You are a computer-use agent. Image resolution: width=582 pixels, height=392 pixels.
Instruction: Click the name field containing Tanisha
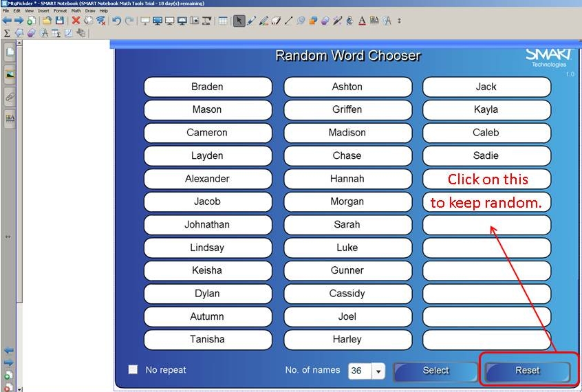[208, 340]
